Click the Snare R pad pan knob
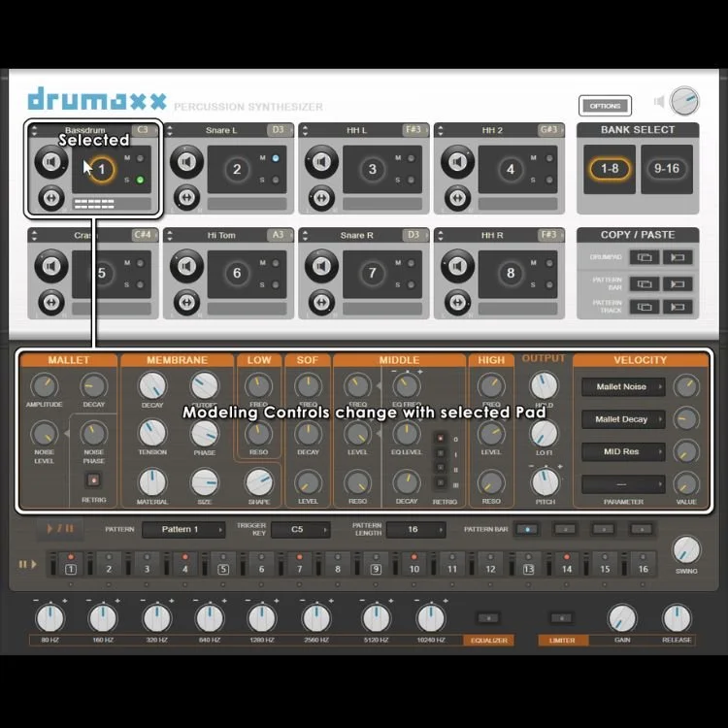Viewport: 728px width, 728px height. (x=321, y=302)
